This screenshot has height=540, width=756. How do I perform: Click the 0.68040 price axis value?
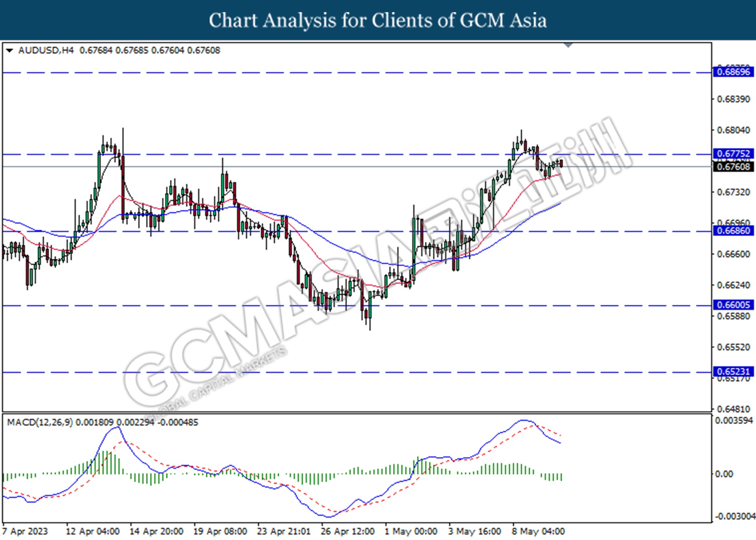tap(733, 130)
